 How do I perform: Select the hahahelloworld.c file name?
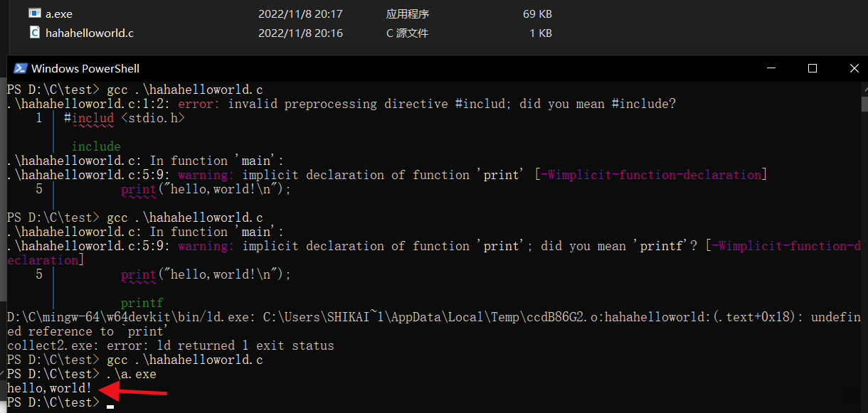point(90,33)
